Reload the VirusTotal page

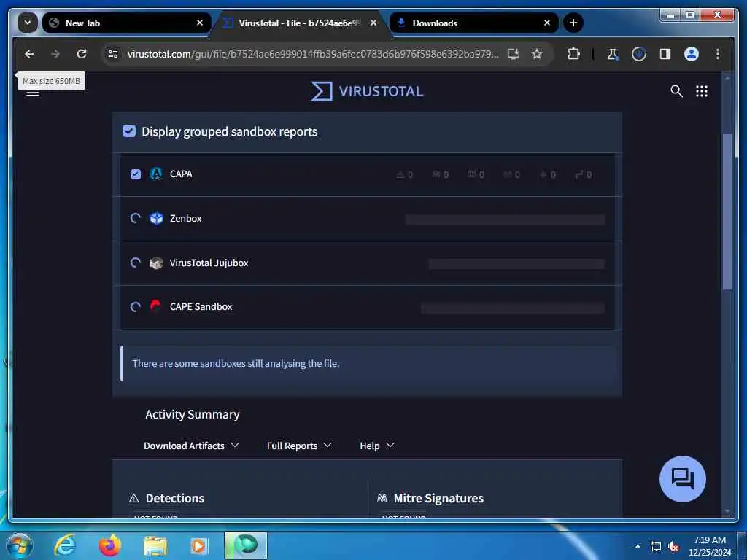coord(82,54)
